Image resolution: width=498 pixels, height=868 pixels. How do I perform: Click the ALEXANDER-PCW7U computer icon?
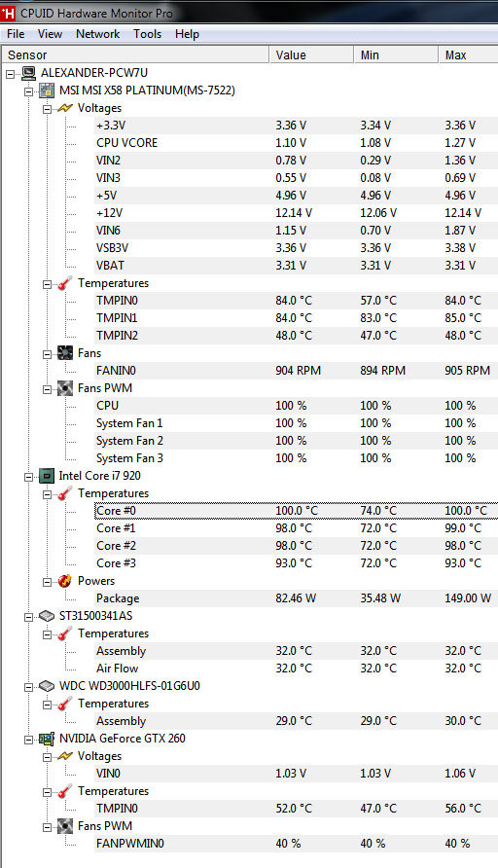(28, 73)
